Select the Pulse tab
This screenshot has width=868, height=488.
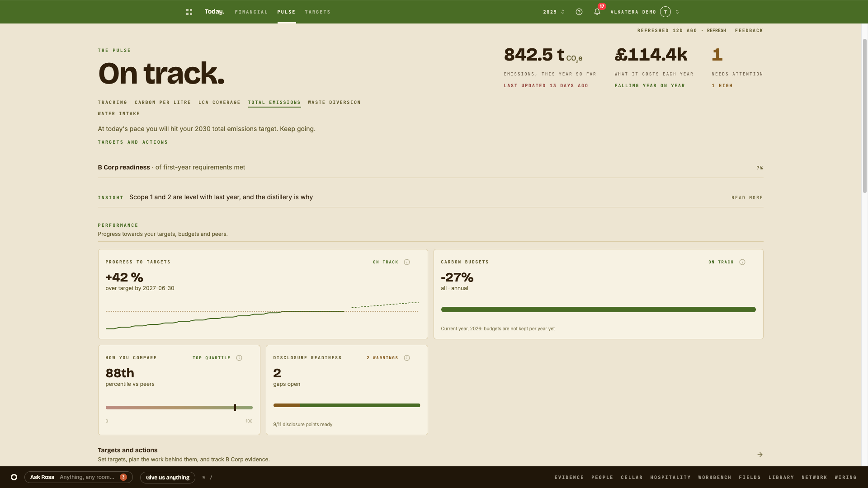pyautogui.click(x=287, y=12)
